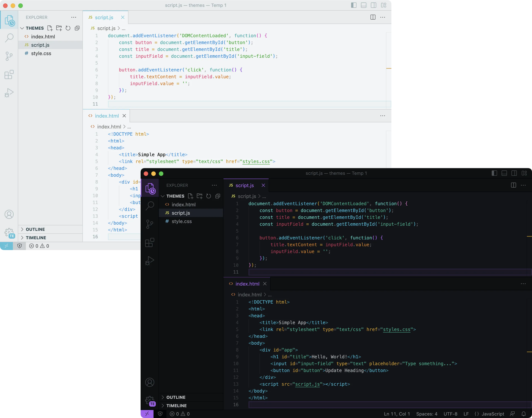The width and height of the screenshot is (532, 418).
Task: Open Run and Debug in dark window
Action: click(x=150, y=261)
